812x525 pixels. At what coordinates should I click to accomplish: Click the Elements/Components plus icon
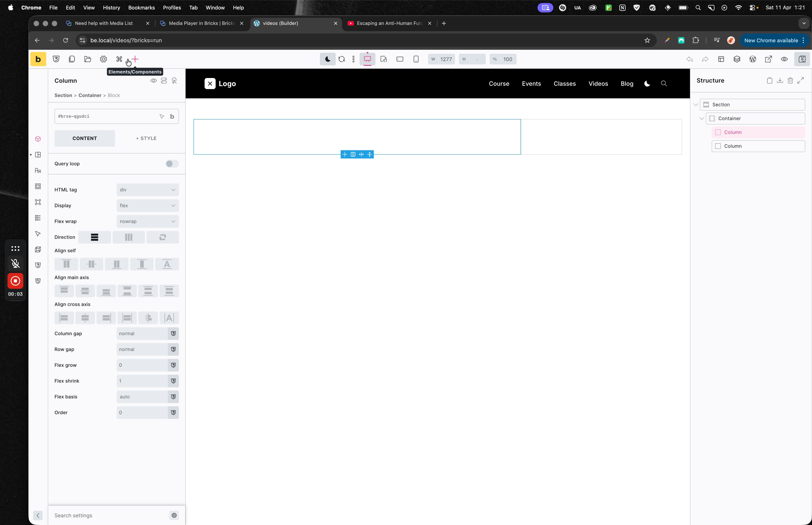click(135, 59)
